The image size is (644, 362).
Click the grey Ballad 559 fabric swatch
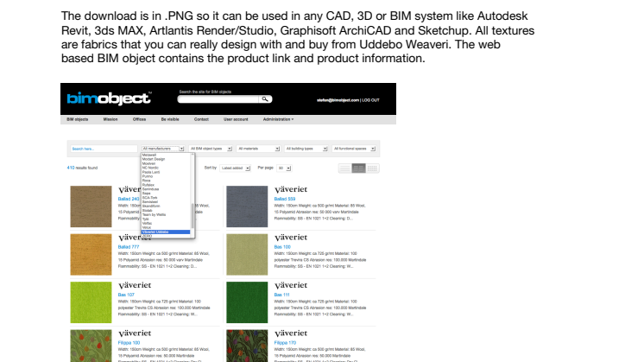(247, 206)
